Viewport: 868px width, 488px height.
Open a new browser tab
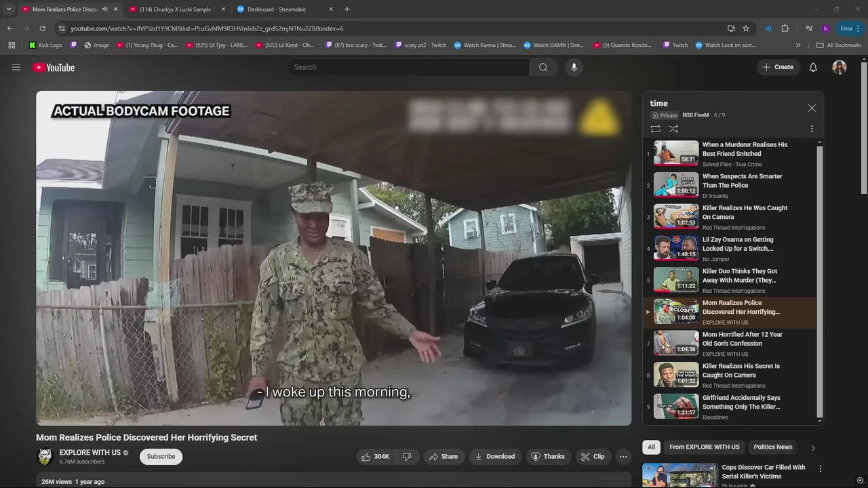tap(347, 9)
